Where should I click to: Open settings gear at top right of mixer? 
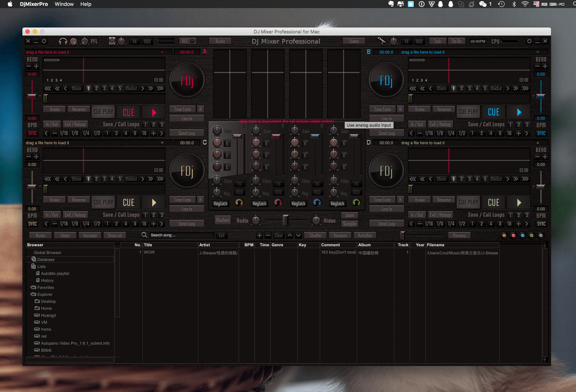pyautogui.click(x=529, y=41)
